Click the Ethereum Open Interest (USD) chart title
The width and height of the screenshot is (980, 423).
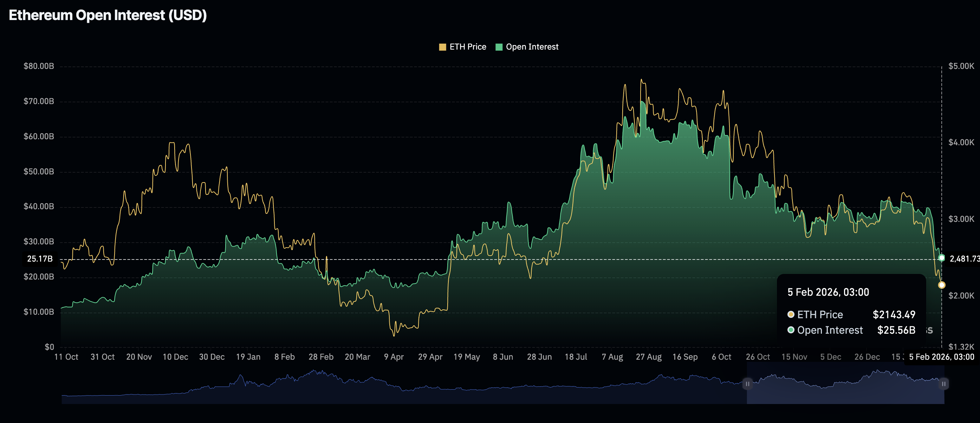[108, 15]
